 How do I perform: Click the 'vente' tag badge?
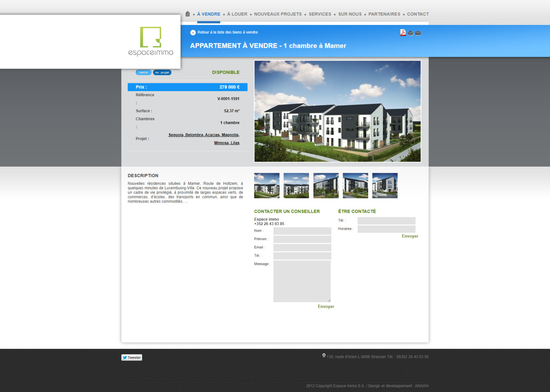pos(143,72)
